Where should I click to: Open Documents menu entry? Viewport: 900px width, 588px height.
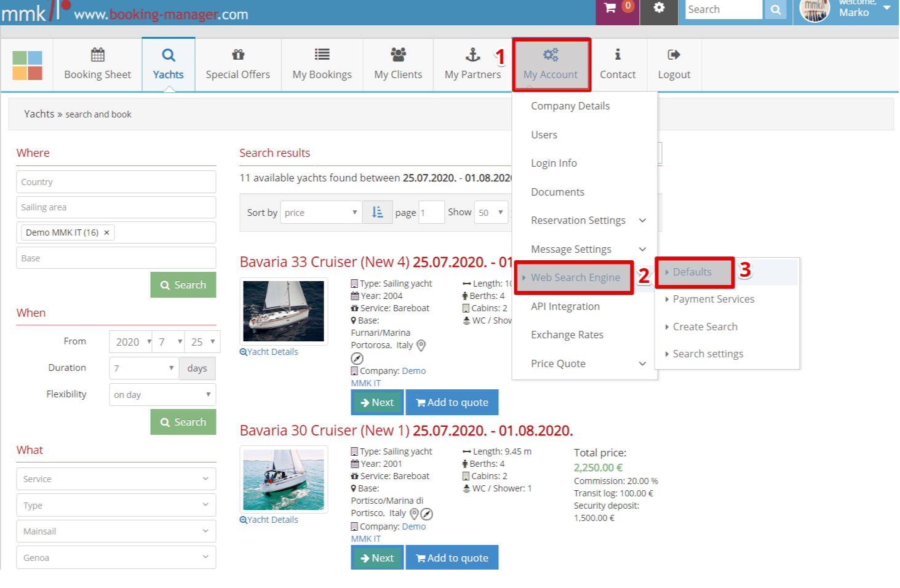pyautogui.click(x=557, y=192)
